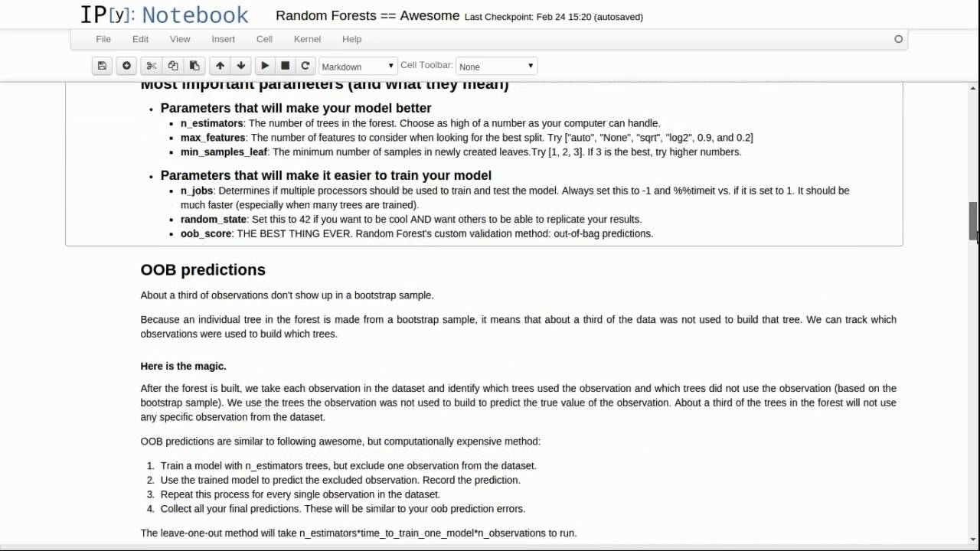This screenshot has height=551, width=980.
Task: Open the Cell menu
Action: tap(264, 39)
